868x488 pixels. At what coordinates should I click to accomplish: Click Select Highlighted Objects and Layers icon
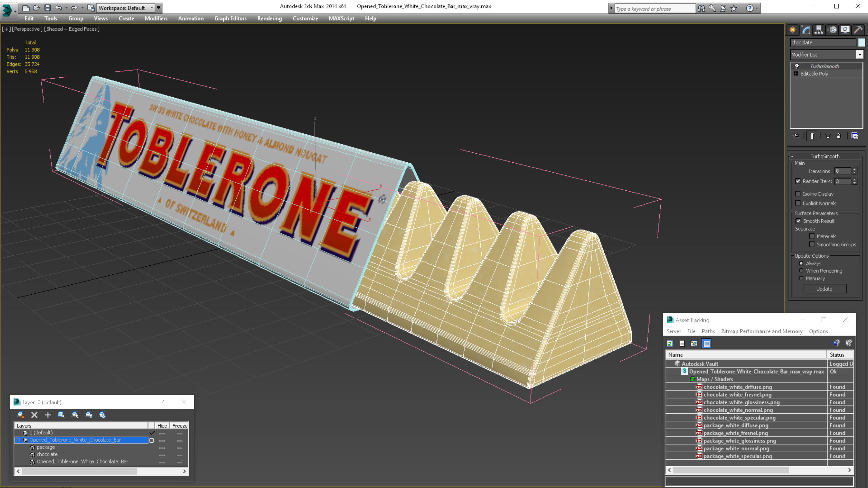click(x=61, y=415)
